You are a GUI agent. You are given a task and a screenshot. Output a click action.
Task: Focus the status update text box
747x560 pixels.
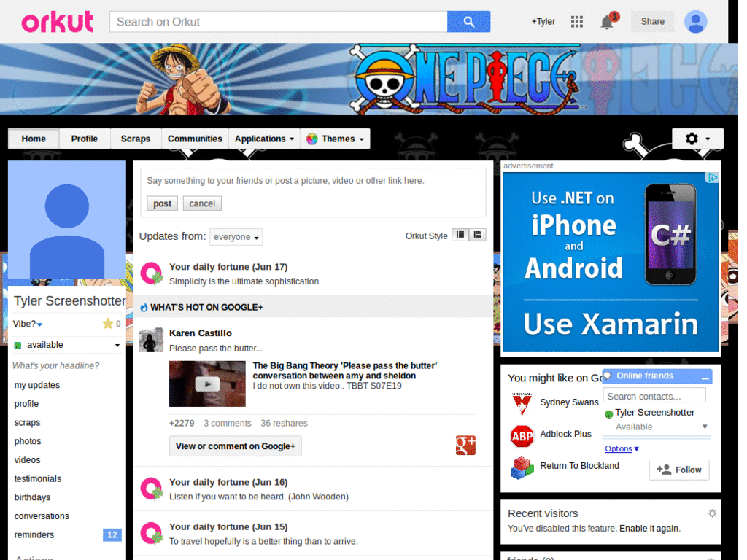tap(314, 181)
